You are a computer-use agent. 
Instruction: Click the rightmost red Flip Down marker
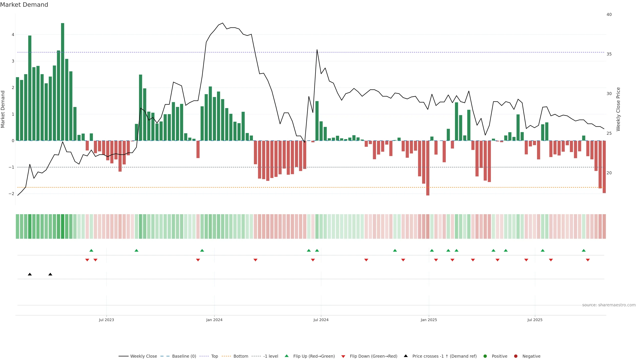(x=588, y=260)
